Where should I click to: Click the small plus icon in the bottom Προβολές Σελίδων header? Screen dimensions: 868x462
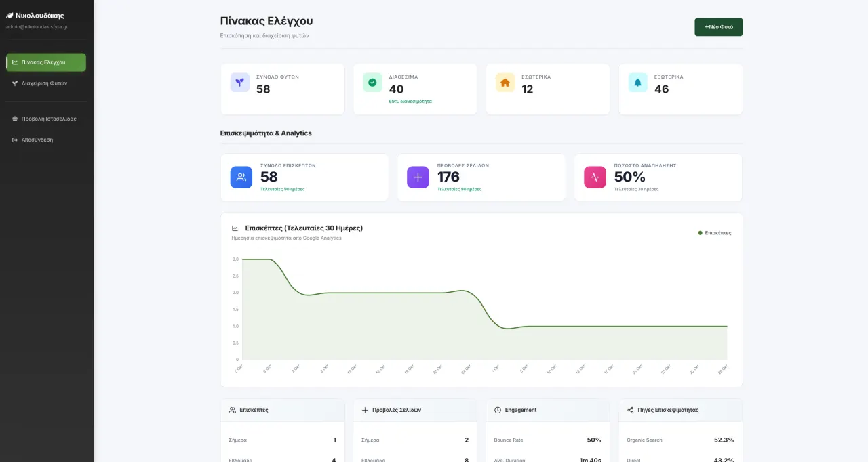[x=365, y=410]
